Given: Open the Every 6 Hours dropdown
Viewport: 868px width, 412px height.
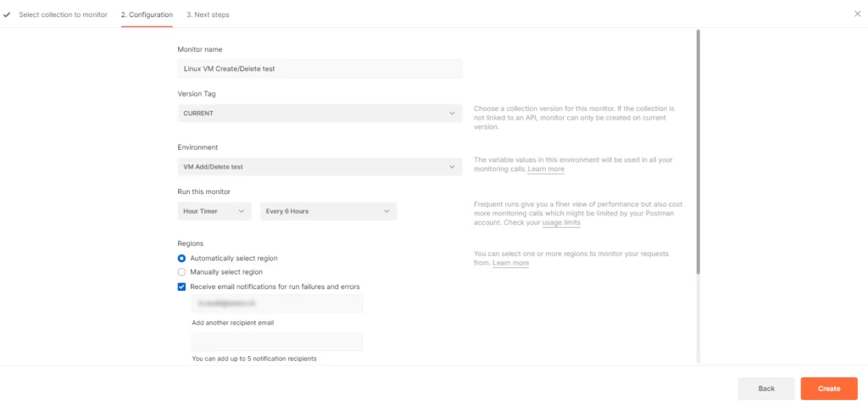Looking at the screenshot, I should point(328,211).
